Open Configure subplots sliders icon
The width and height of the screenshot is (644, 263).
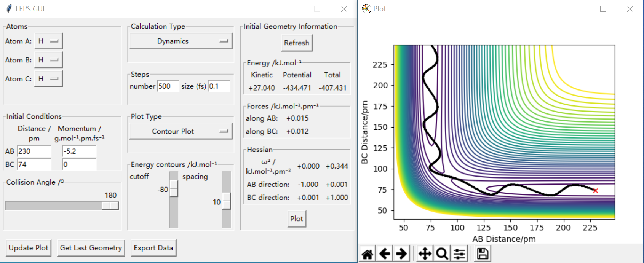tap(459, 253)
